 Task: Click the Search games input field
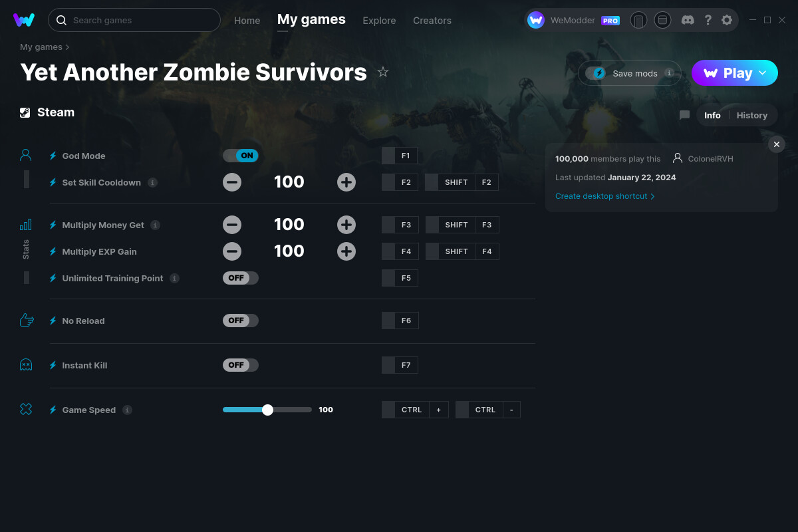(133, 20)
